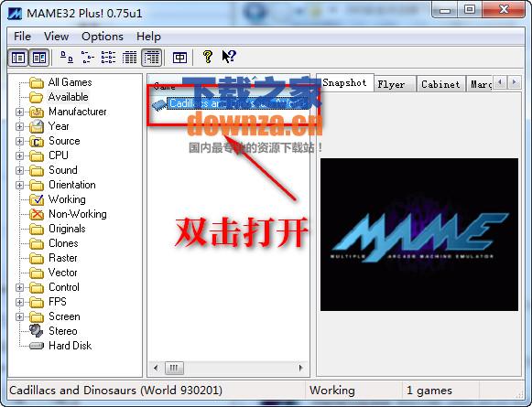The image size is (532, 407).
Task: Switch to details view
Action: (130, 58)
